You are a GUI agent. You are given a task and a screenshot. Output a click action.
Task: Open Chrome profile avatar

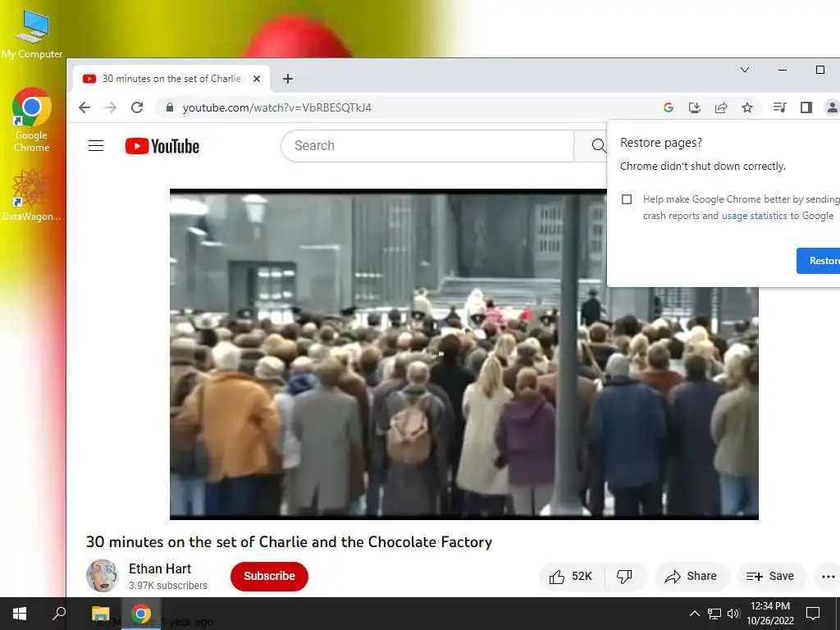(x=832, y=107)
